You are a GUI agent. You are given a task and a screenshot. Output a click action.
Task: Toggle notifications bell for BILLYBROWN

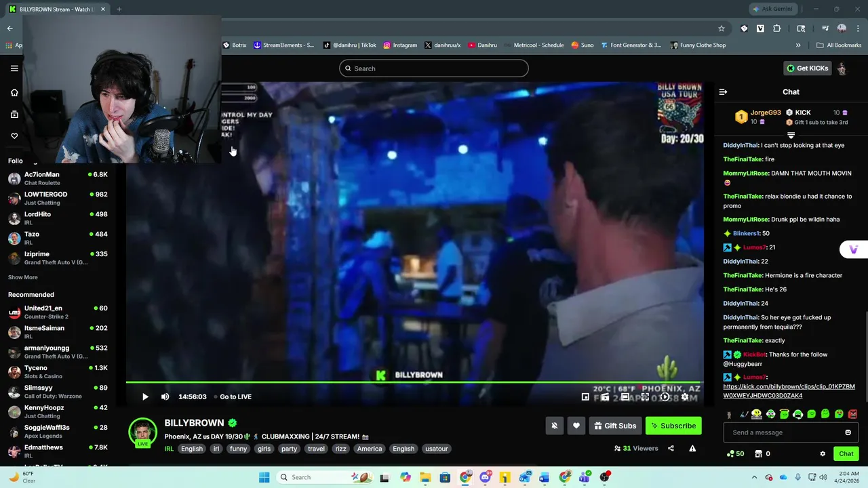pos(554,426)
